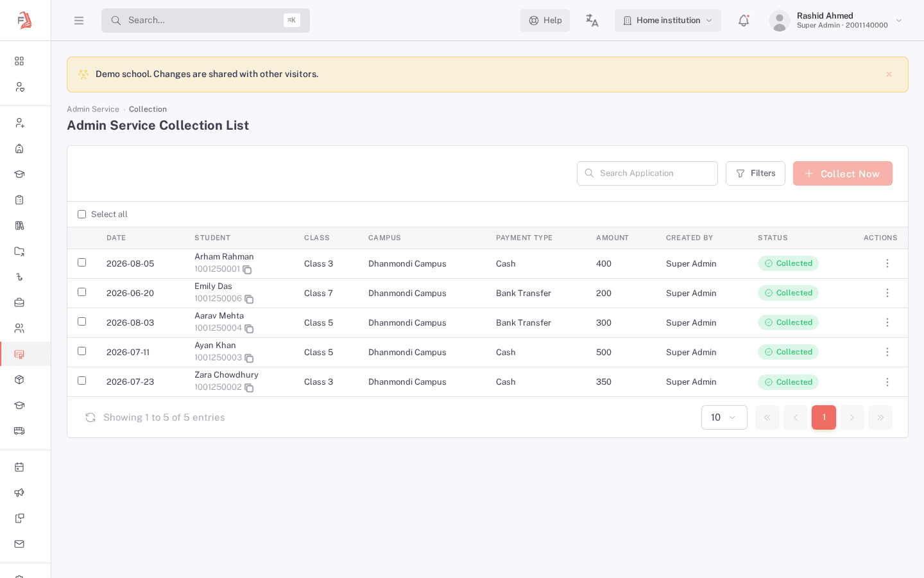Open the Home institution dropdown
924x578 pixels.
pos(668,21)
